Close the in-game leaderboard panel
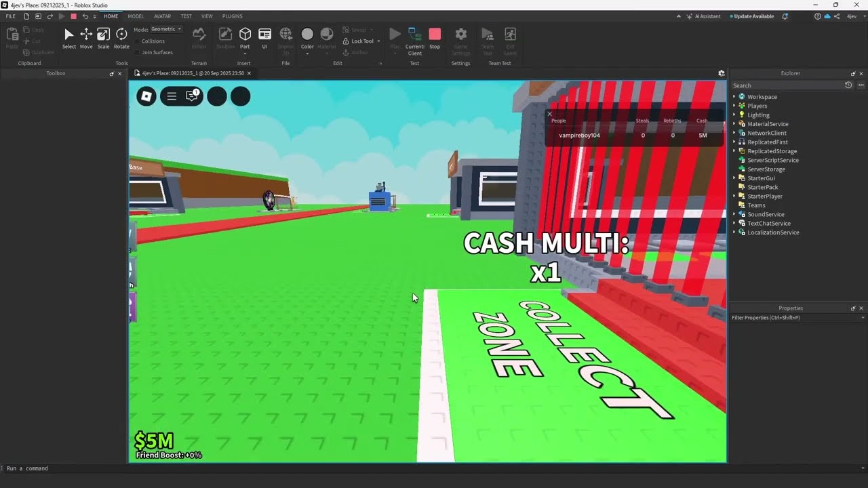868x488 pixels. [x=550, y=114]
